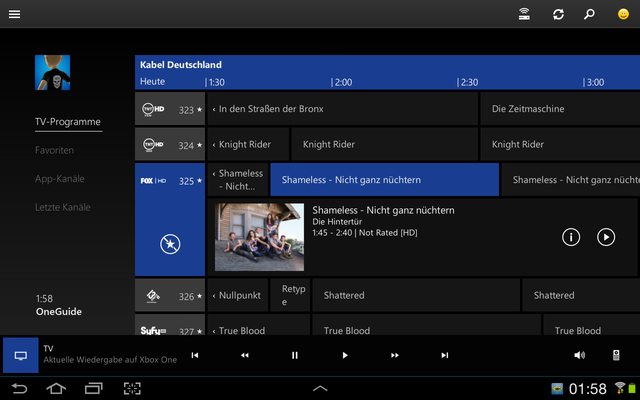The height and width of the screenshot is (400, 640).
Task: Tap the Android back button
Action: pyautogui.click(x=19, y=388)
